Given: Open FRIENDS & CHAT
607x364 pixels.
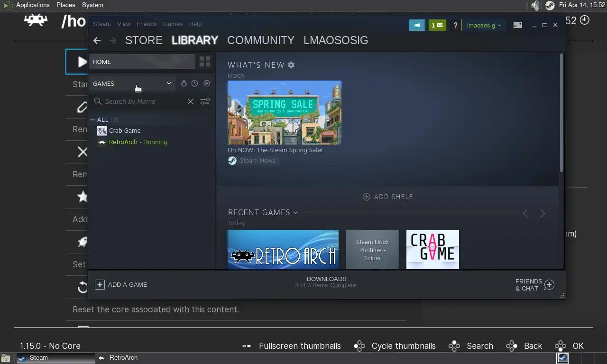Looking at the screenshot, I should (535, 285).
